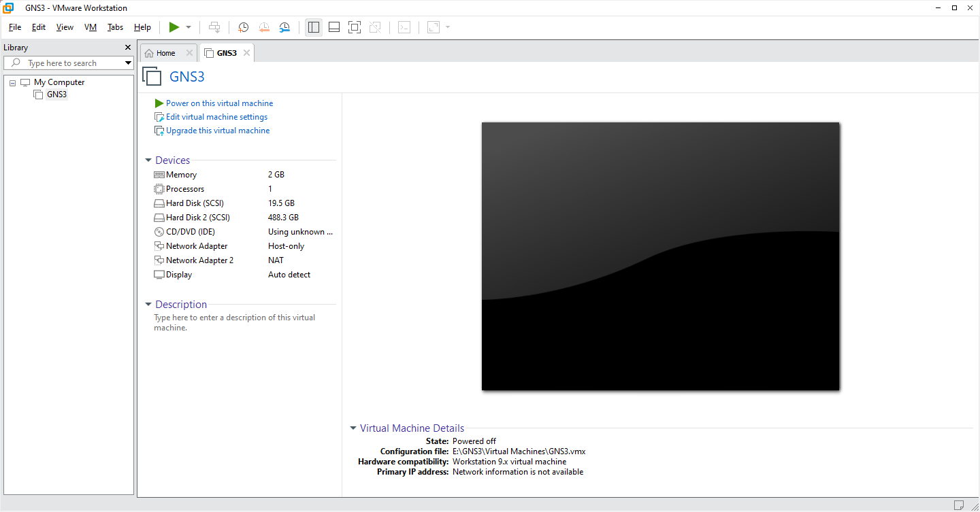Open the Manage Snapshots wrench-clock icon
This screenshot has width=980, height=512.
coord(284,27)
